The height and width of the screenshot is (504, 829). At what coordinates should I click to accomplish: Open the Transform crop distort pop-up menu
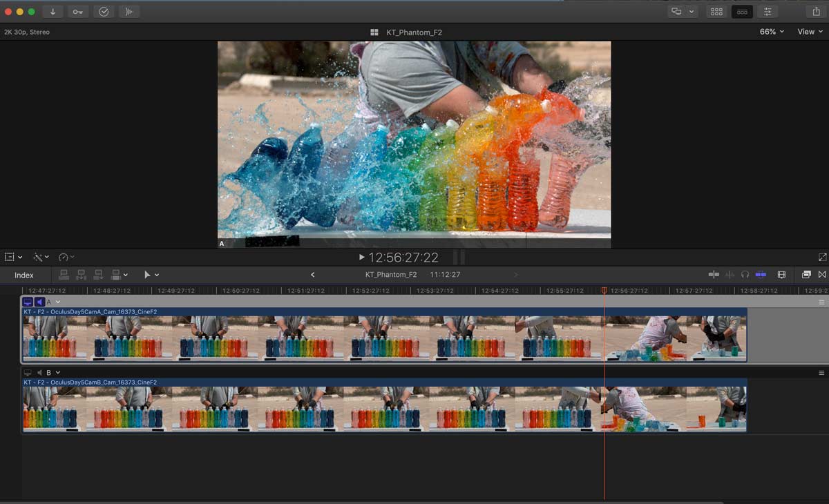[14, 257]
